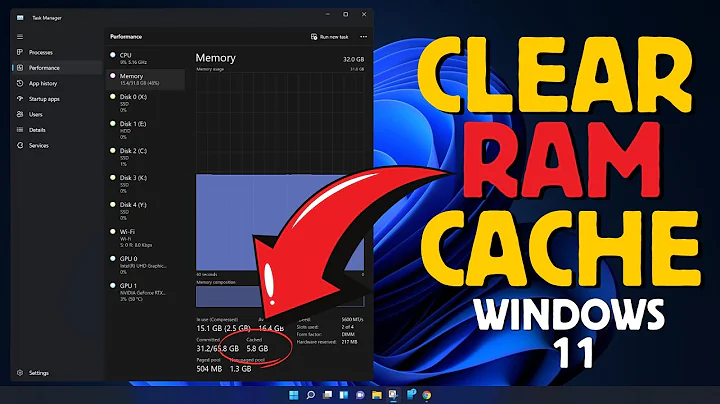
Task: Click the cached 5.8 GB value
Action: click(257, 348)
